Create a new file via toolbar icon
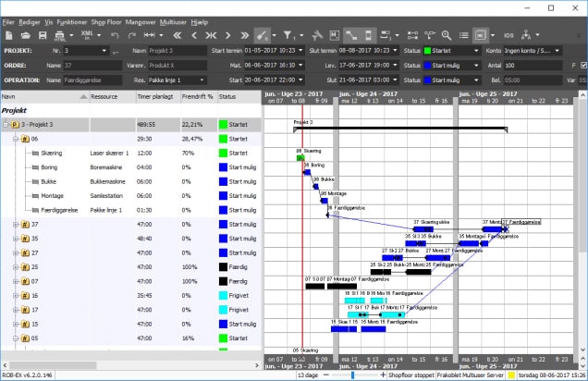The height and width of the screenshot is (381, 588). coord(9,35)
